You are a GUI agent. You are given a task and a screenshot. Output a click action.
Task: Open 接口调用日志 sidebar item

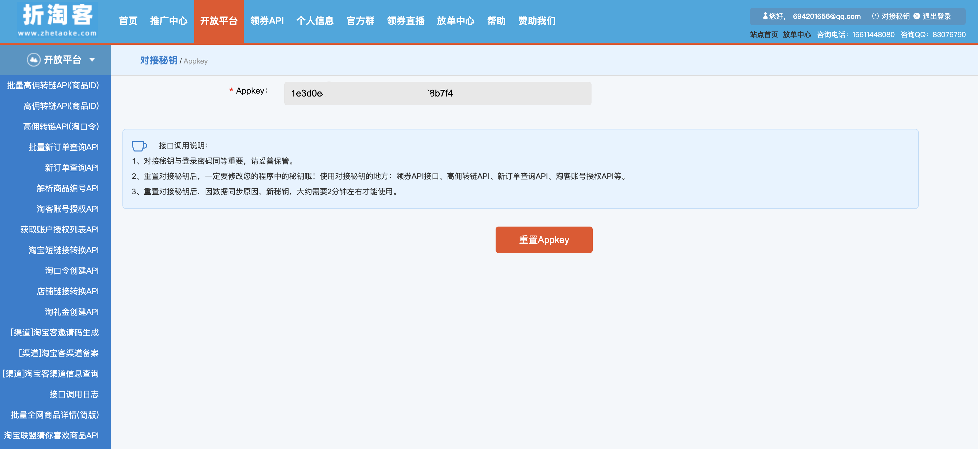[74, 394]
